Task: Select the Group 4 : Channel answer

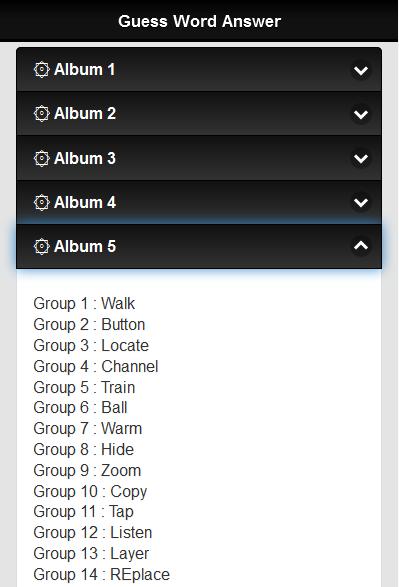Action: pyautogui.click(x=96, y=367)
